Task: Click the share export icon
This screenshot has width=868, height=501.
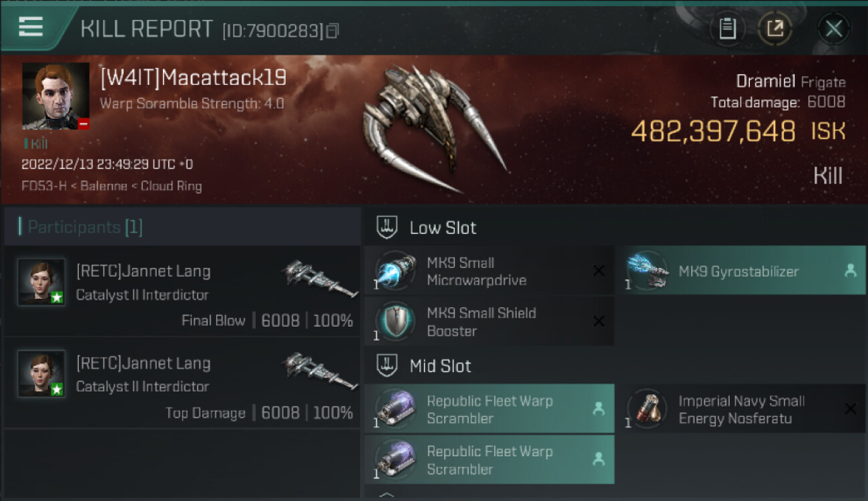Action: click(775, 29)
